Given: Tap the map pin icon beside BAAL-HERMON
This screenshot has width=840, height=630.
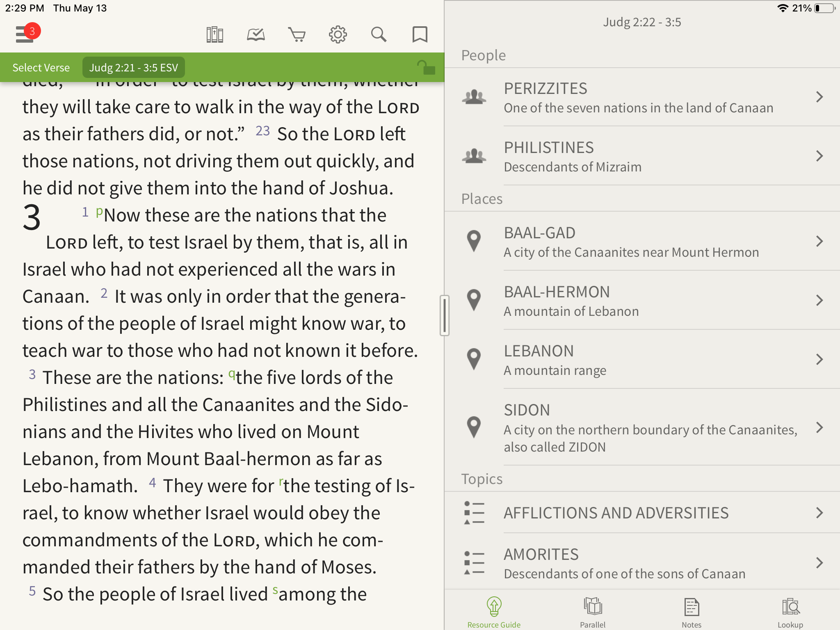Looking at the screenshot, I should pyautogui.click(x=474, y=300).
